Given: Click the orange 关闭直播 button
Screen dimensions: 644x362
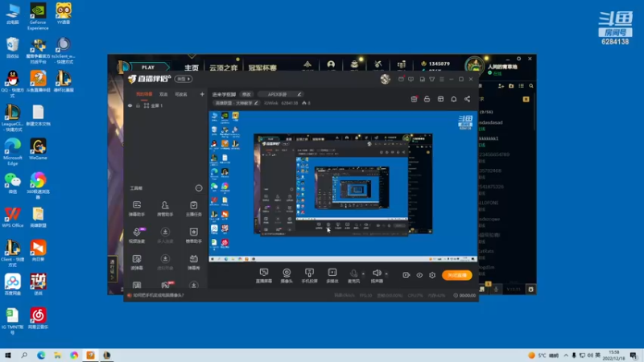Looking at the screenshot, I should 457,275.
